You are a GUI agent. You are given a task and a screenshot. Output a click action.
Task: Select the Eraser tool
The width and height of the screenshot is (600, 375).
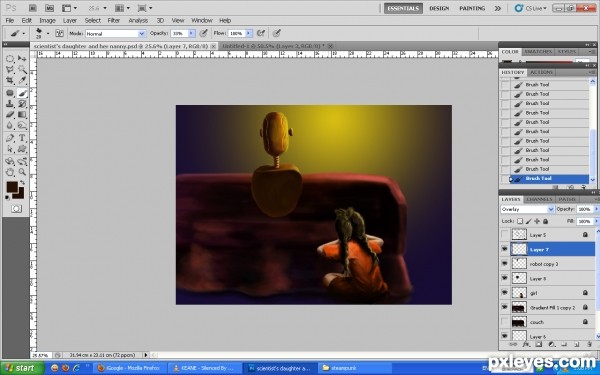pyautogui.click(x=10, y=114)
